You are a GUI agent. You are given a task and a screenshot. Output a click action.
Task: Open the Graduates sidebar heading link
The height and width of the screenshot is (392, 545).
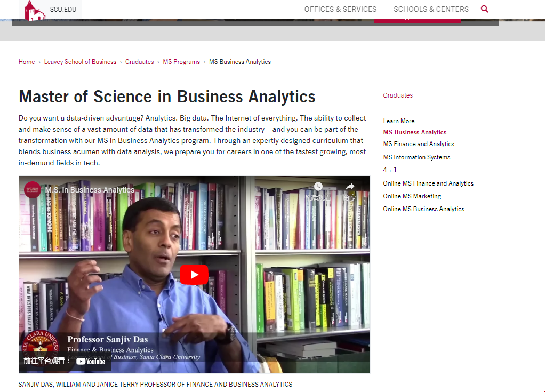pyautogui.click(x=398, y=95)
